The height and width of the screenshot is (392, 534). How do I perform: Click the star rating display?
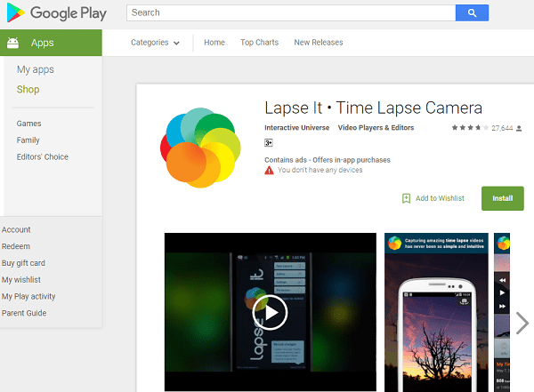coord(470,128)
